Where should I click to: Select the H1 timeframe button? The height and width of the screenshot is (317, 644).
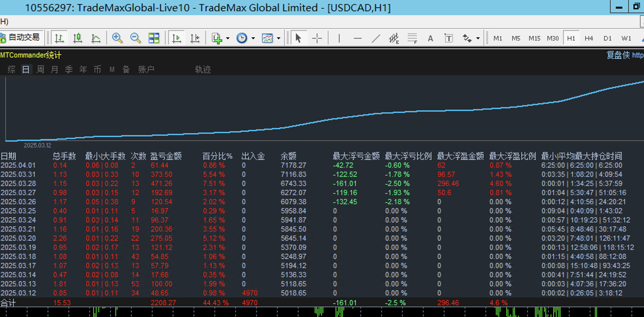click(571, 38)
